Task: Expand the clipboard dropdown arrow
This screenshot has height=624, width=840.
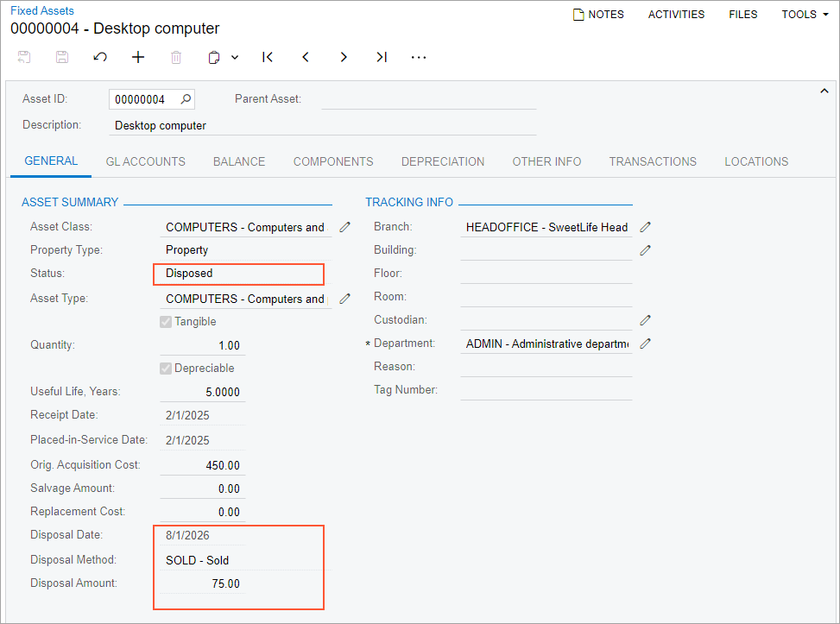Action: (235, 57)
